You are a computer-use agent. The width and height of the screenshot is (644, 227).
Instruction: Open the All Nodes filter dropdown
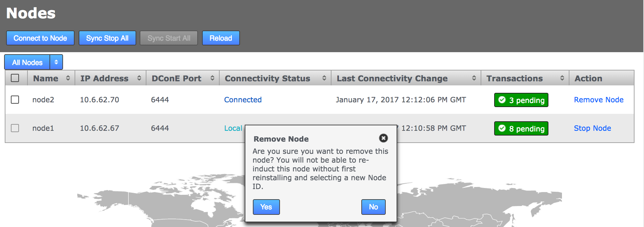point(33,62)
